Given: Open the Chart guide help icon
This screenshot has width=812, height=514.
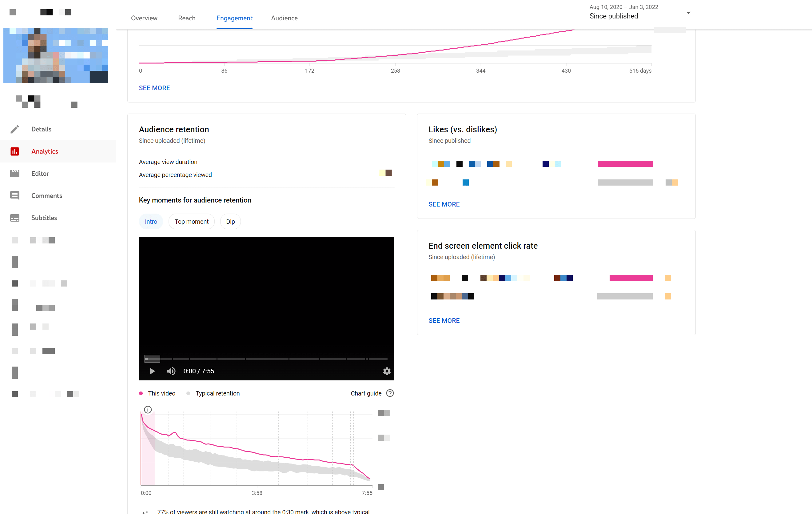Looking at the screenshot, I should click(390, 393).
